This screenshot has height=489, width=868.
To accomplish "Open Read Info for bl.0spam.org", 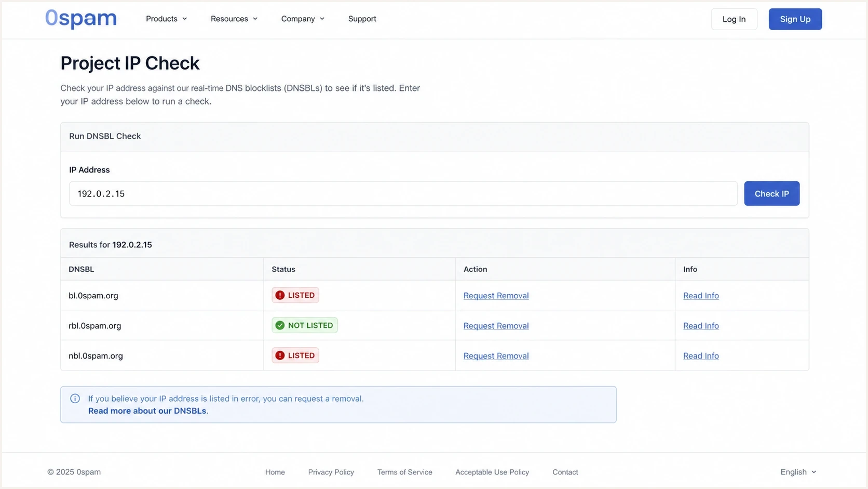I will (701, 296).
